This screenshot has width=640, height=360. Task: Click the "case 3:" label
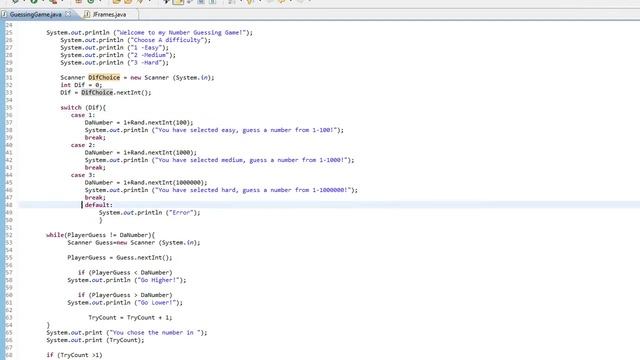pyautogui.click(x=83, y=175)
